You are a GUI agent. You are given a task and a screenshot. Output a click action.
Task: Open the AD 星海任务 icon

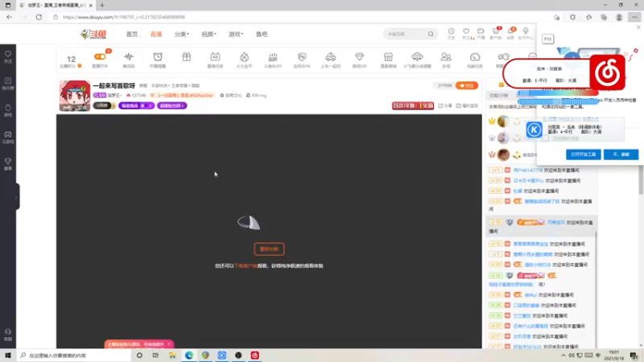point(215,56)
